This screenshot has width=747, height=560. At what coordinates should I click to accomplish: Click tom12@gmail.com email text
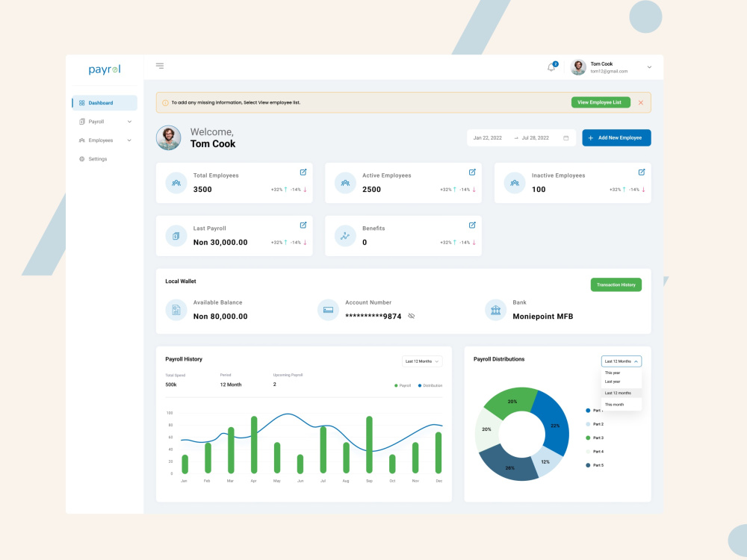609,72
